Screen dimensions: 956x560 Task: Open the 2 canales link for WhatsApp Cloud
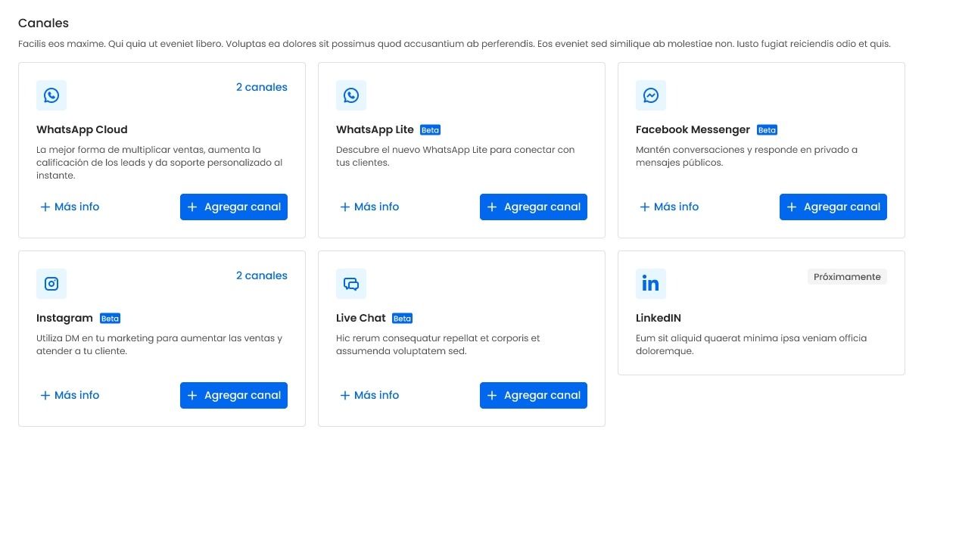coord(261,87)
